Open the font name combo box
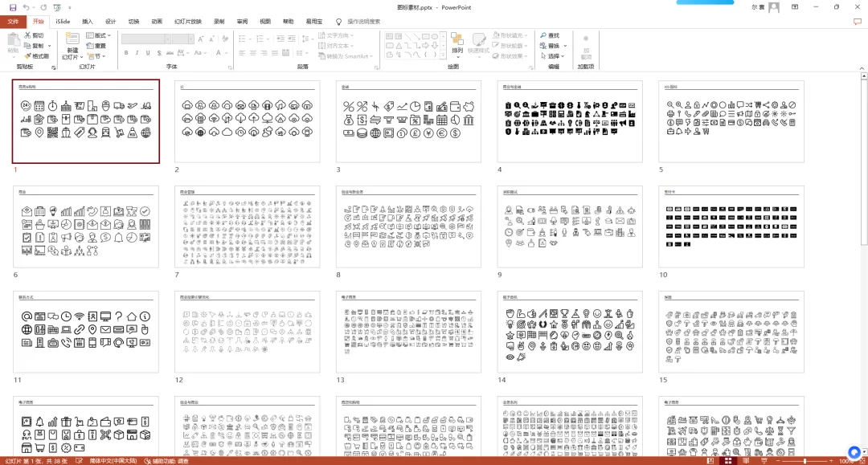868x465 pixels. point(146,39)
